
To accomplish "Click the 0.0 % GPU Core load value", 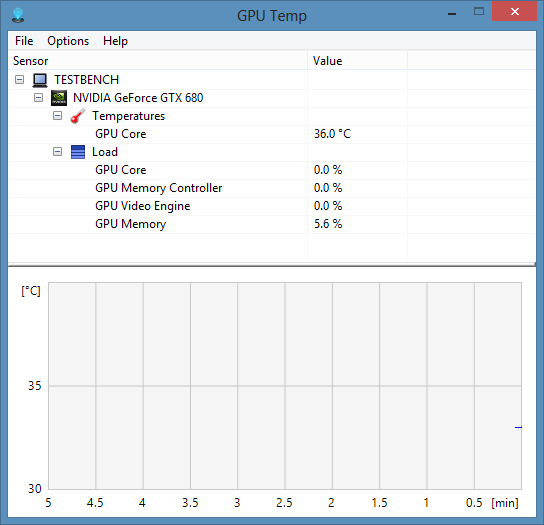I will (x=328, y=170).
